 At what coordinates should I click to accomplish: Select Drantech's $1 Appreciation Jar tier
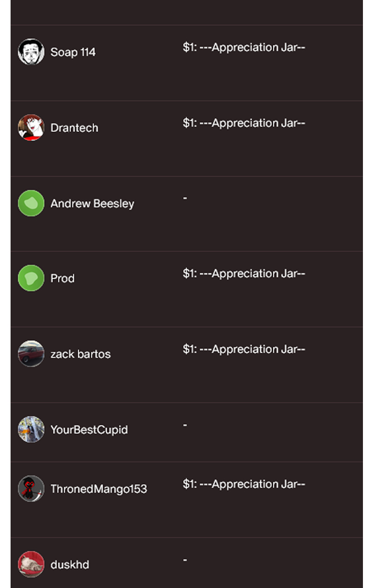pyautogui.click(x=244, y=123)
